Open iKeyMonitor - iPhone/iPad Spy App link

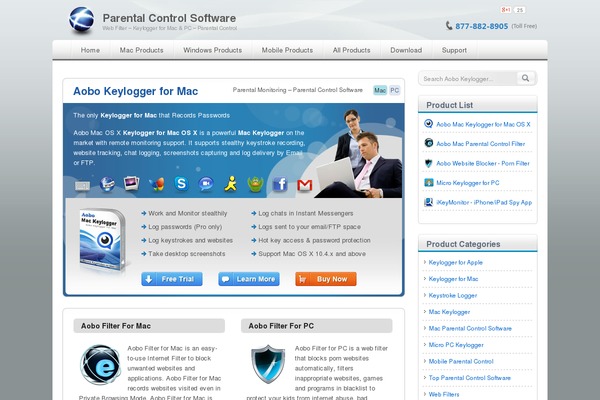click(x=484, y=202)
